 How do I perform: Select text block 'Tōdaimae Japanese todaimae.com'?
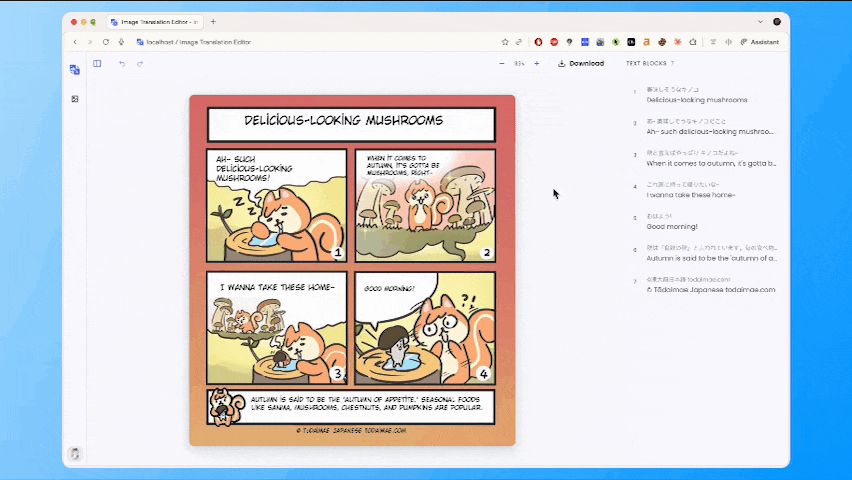coord(705,284)
